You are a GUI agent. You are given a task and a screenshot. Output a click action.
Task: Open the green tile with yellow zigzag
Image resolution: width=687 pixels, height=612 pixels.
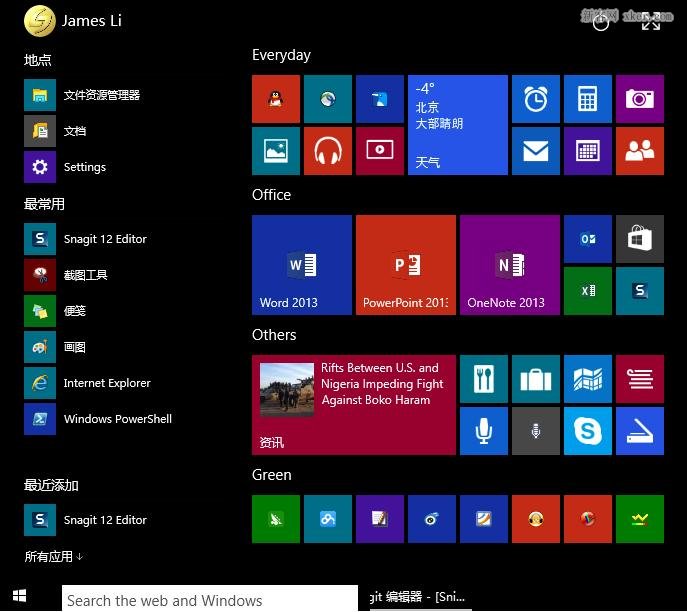[x=640, y=519]
